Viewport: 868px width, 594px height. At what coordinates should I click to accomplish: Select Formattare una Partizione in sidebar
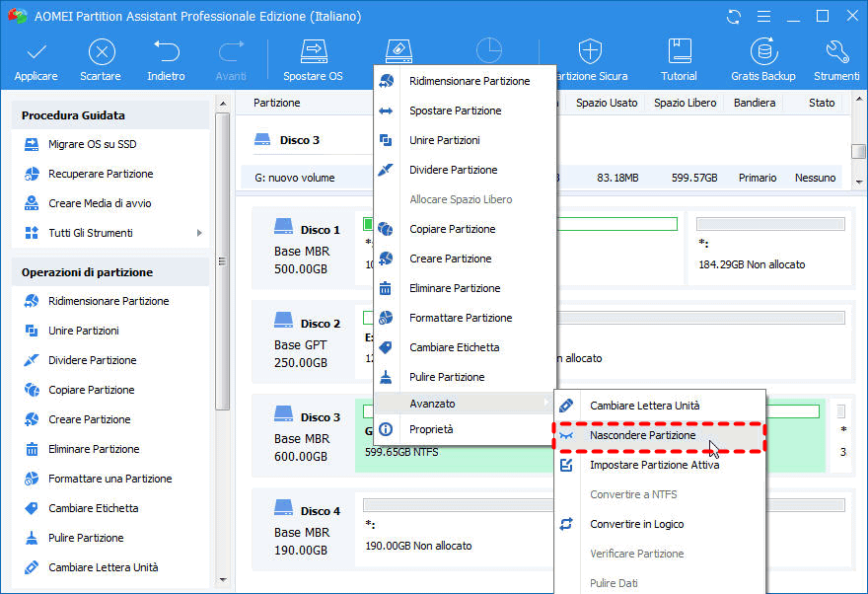[109, 479]
